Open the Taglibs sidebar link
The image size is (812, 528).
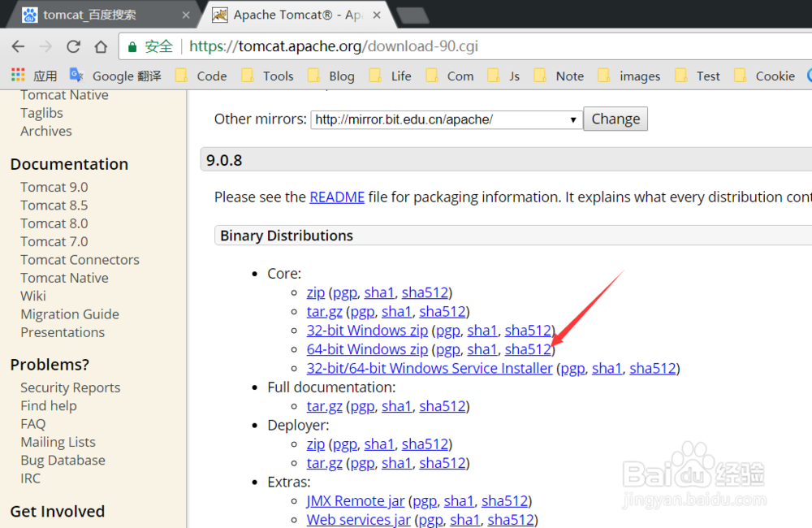(42, 113)
